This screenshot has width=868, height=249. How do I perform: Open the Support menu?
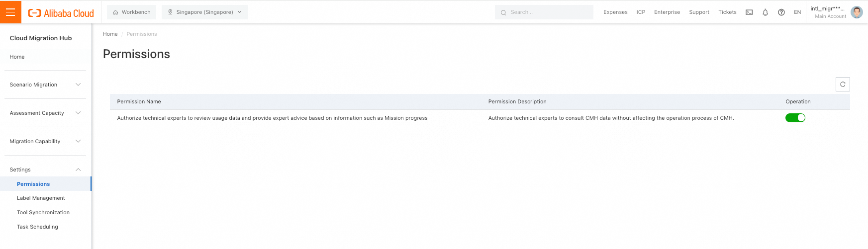(699, 12)
